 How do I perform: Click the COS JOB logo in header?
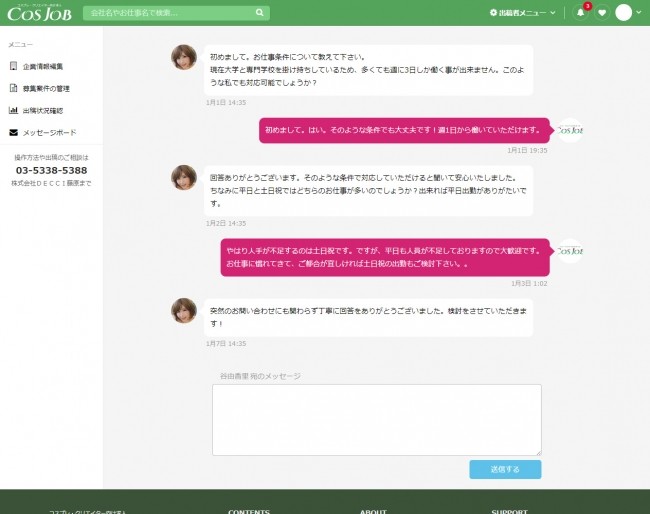(x=36, y=13)
